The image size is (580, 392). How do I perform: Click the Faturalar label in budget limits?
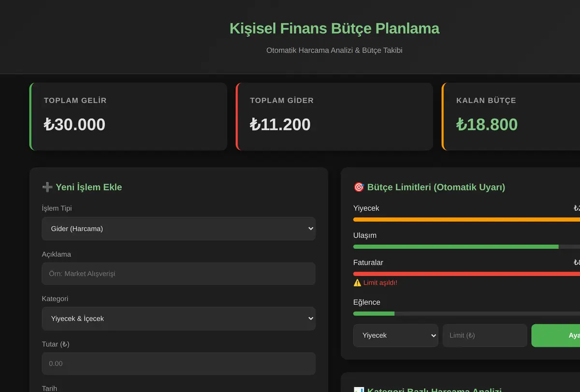pyautogui.click(x=368, y=262)
